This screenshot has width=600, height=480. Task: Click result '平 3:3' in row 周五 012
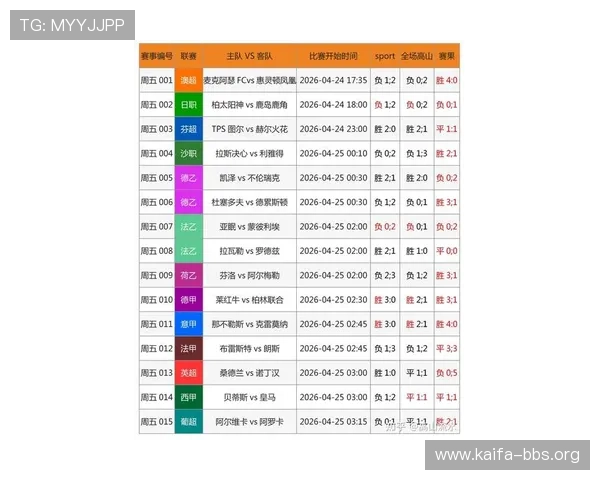pyautogui.click(x=447, y=349)
